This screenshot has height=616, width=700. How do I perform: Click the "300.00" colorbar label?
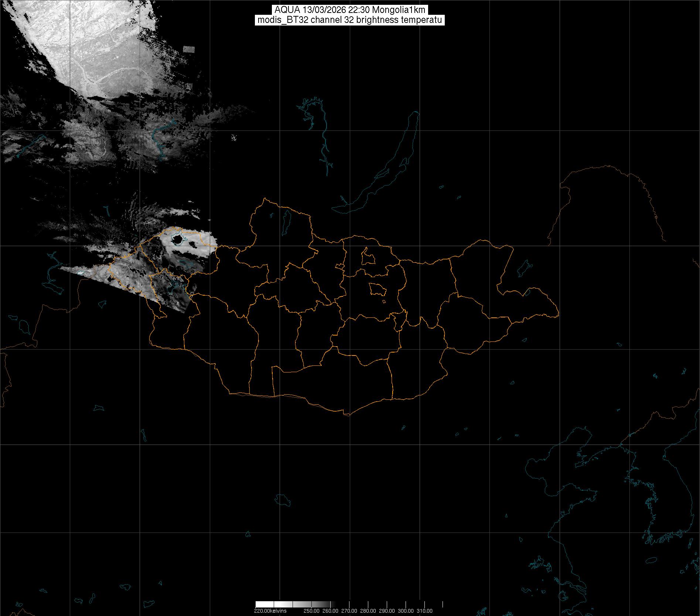(406, 611)
